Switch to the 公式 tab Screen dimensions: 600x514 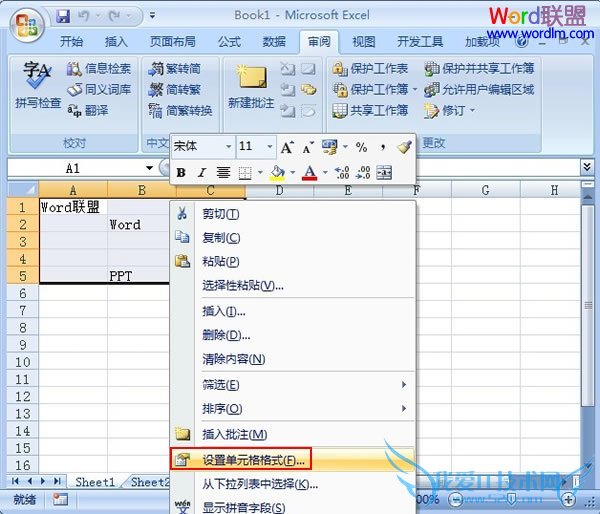[229, 41]
